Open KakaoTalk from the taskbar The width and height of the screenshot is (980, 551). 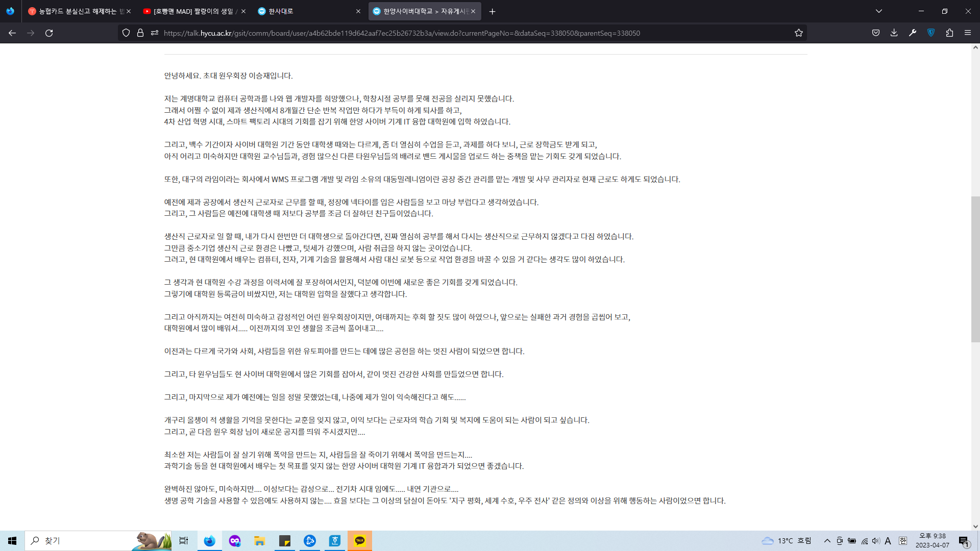click(360, 541)
